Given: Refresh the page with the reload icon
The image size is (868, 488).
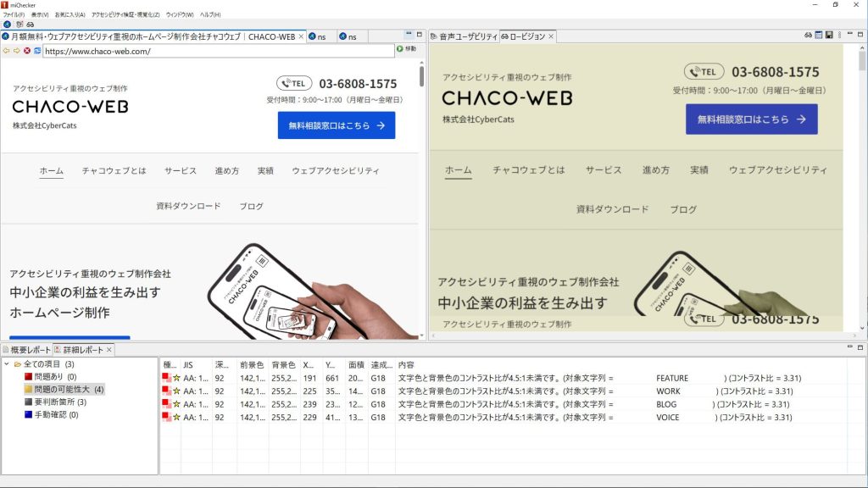Looking at the screenshot, I should [x=37, y=52].
